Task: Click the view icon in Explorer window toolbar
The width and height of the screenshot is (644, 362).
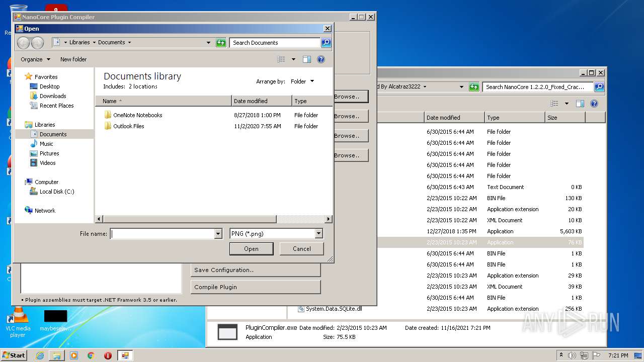Action: point(554,104)
